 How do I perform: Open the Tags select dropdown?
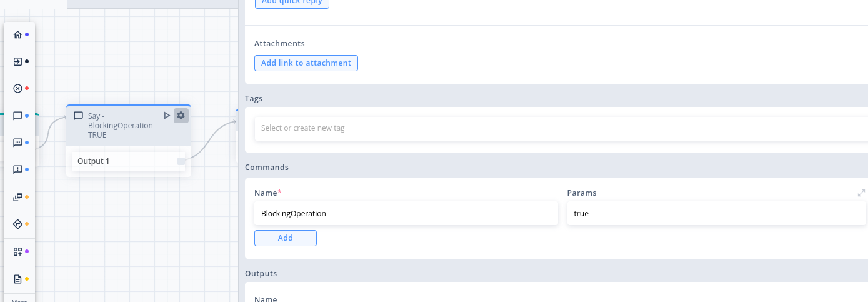(561, 128)
